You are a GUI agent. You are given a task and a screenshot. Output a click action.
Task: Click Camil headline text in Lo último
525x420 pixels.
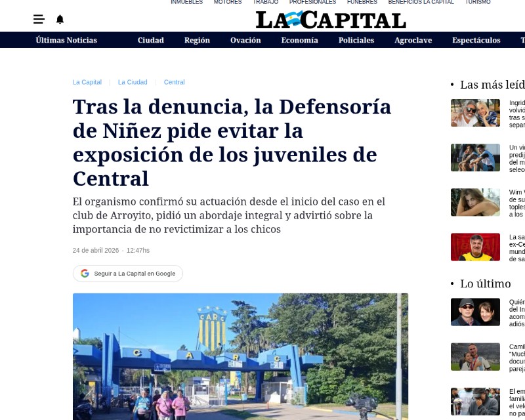click(517, 358)
